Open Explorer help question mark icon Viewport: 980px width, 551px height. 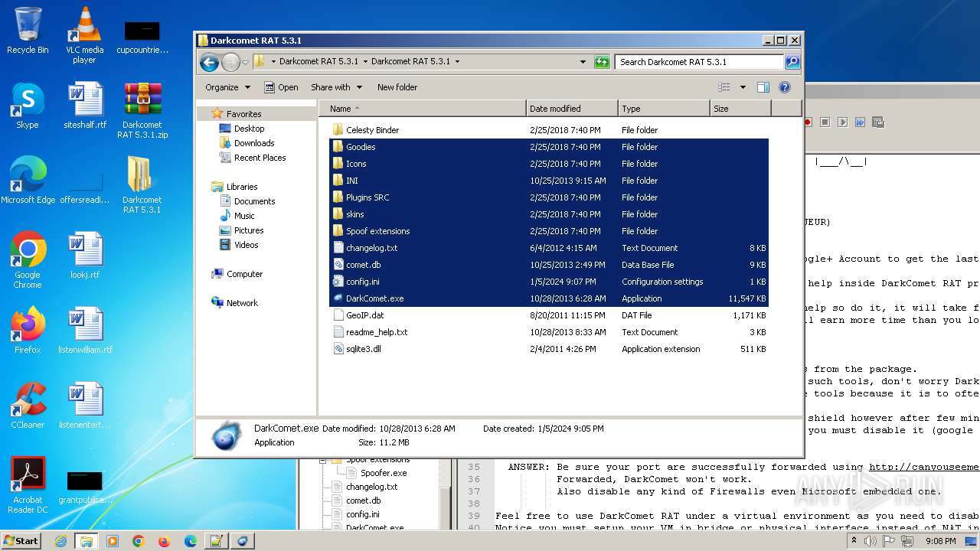(x=785, y=87)
